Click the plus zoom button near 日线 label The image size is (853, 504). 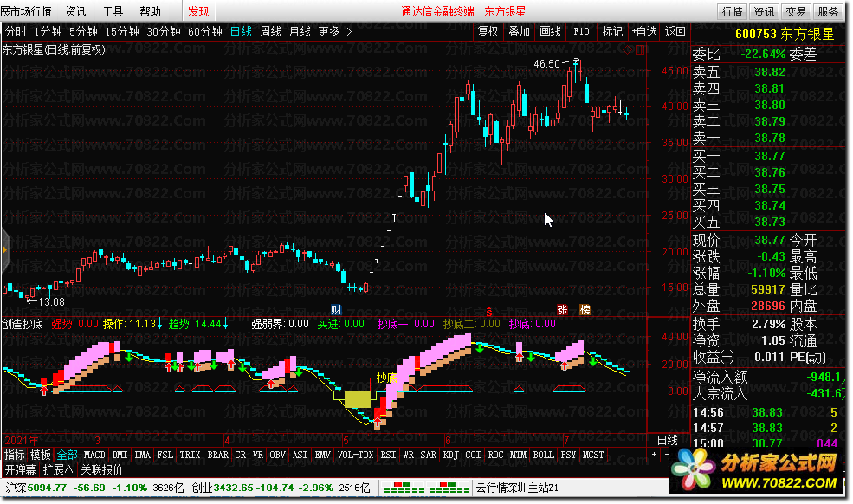654,454
